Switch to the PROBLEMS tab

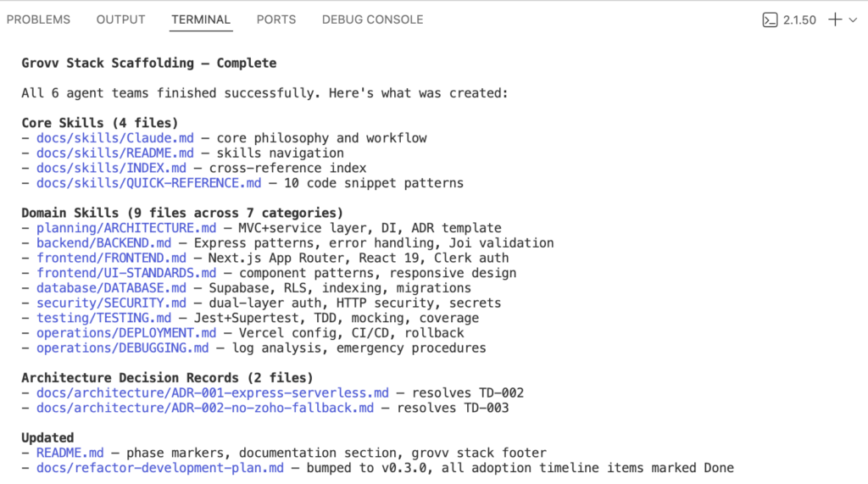[x=38, y=19]
